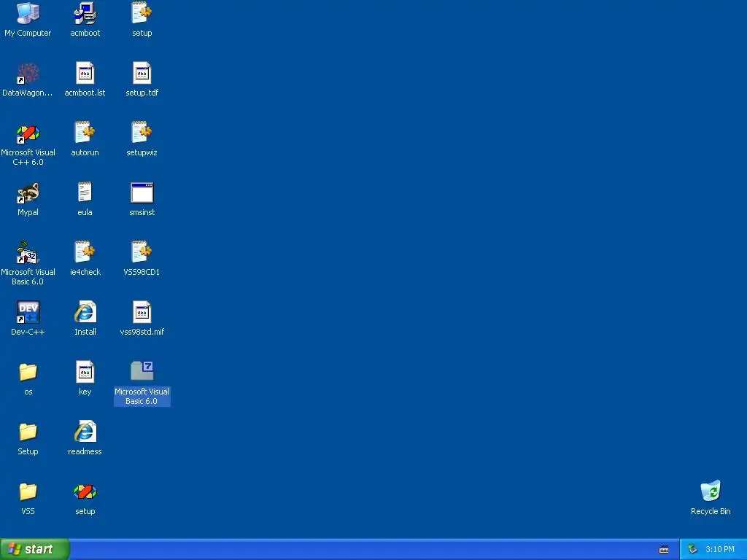
Task: Select the ie4check file icon
Action: pos(85,252)
